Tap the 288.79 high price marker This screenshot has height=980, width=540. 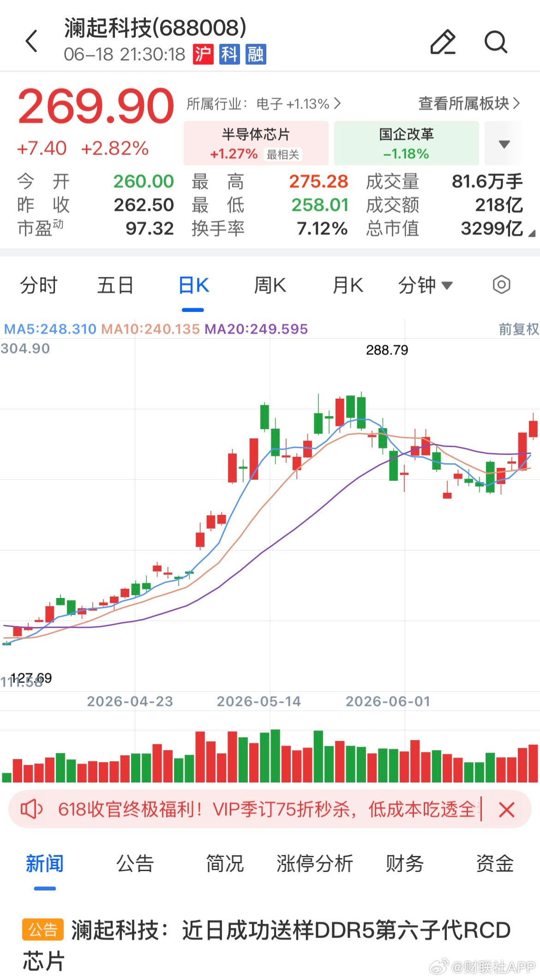(x=387, y=350)
